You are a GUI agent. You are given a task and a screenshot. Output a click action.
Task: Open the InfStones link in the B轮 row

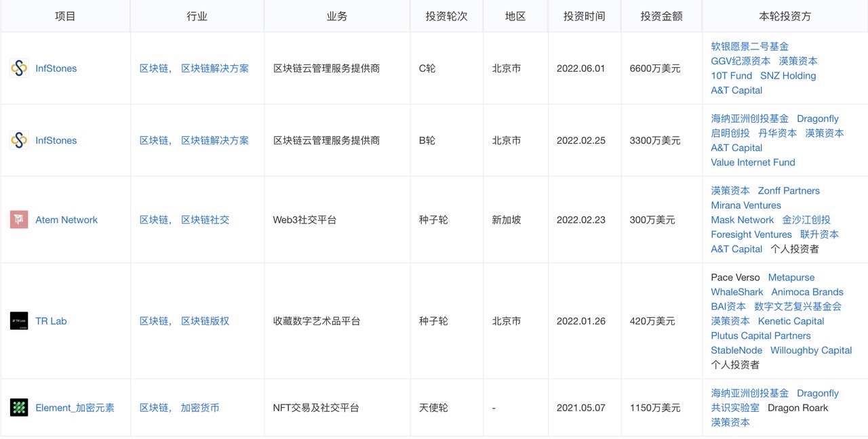pyautogui.click(x=56, y=140)
